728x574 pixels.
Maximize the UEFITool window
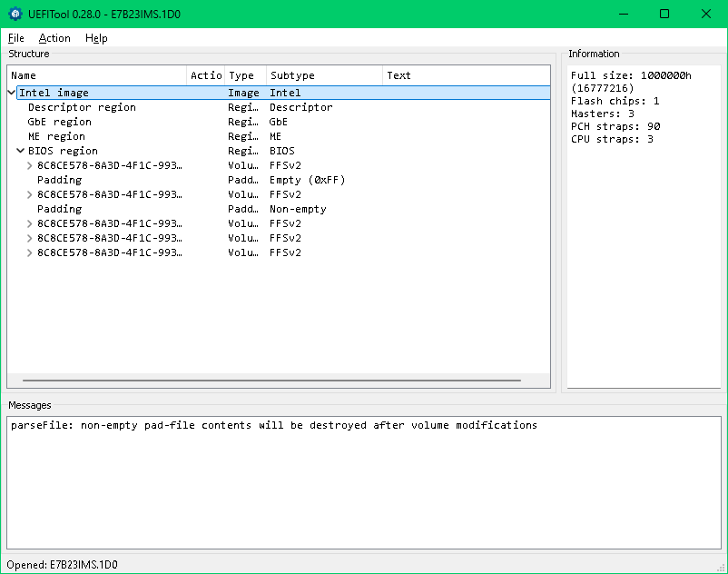664,14
